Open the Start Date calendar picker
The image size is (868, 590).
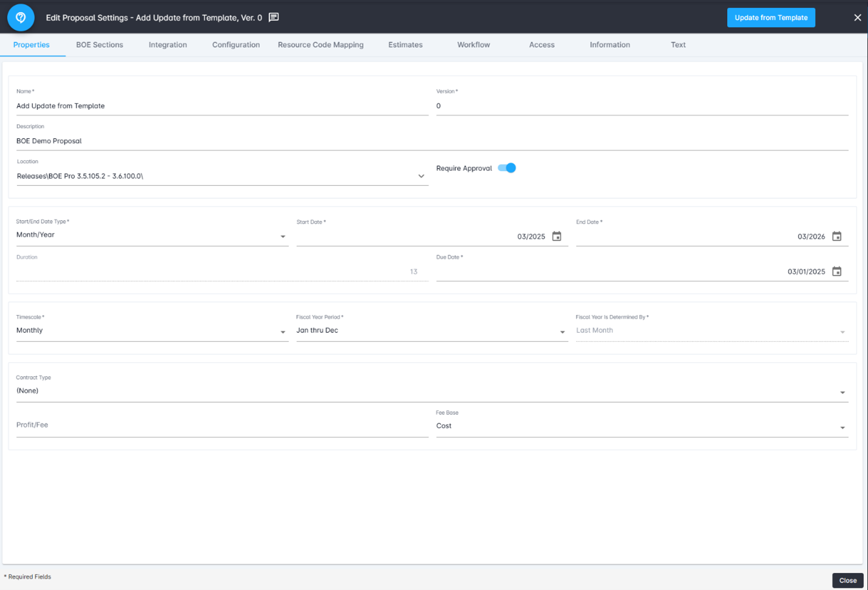557,237
